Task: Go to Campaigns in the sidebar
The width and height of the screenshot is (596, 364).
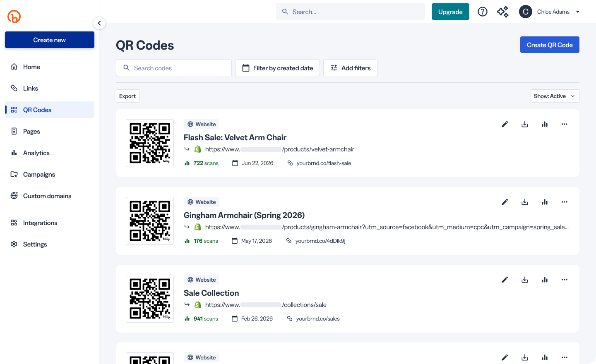Action: point(50,174)
